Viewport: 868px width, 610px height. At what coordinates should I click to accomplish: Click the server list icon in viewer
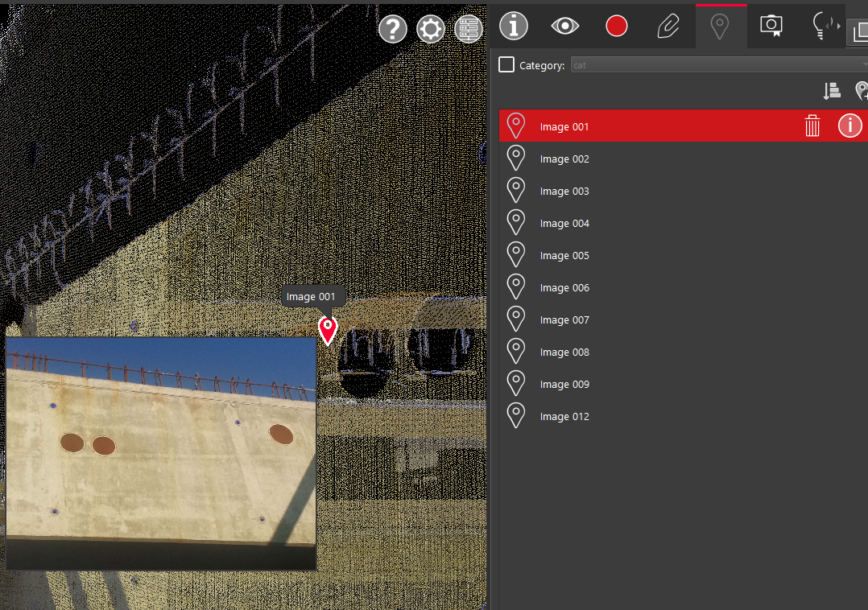click(469, 30)
